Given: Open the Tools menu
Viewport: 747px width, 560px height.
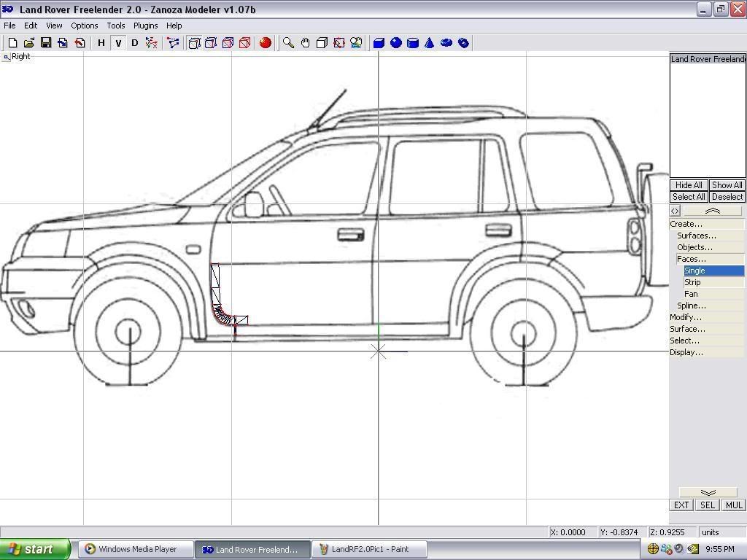Looking at the screenshot, I should 116,26.
